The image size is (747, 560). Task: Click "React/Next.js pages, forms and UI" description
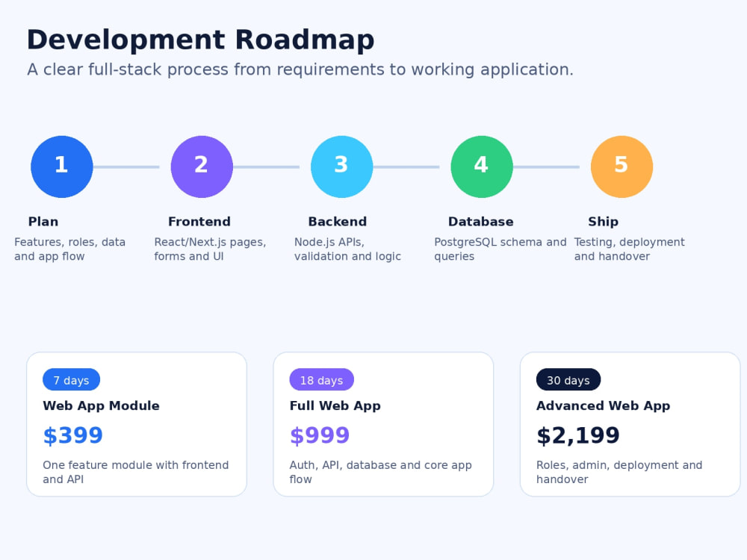210,249
